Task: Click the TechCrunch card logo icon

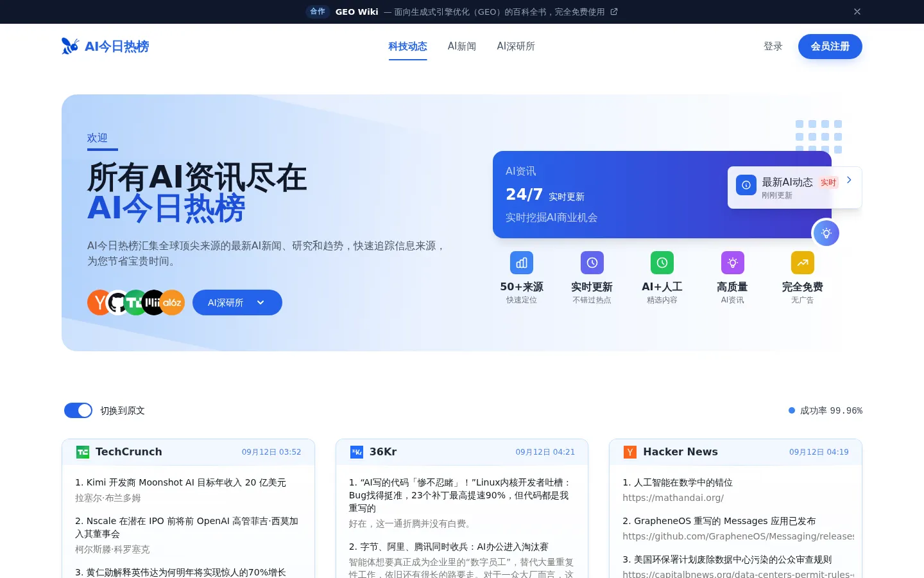Action: 83,452
